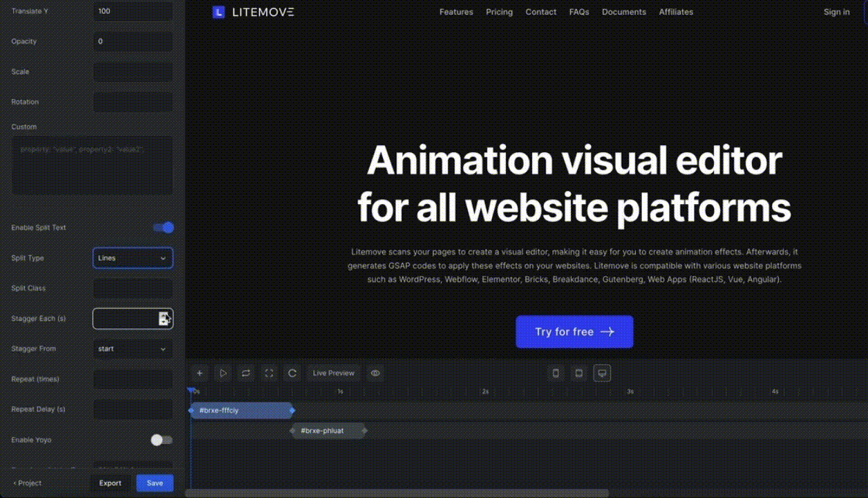Viewport: 868px width, 498px height.
Task: Toggle loop playback icon
Action: 246,373
